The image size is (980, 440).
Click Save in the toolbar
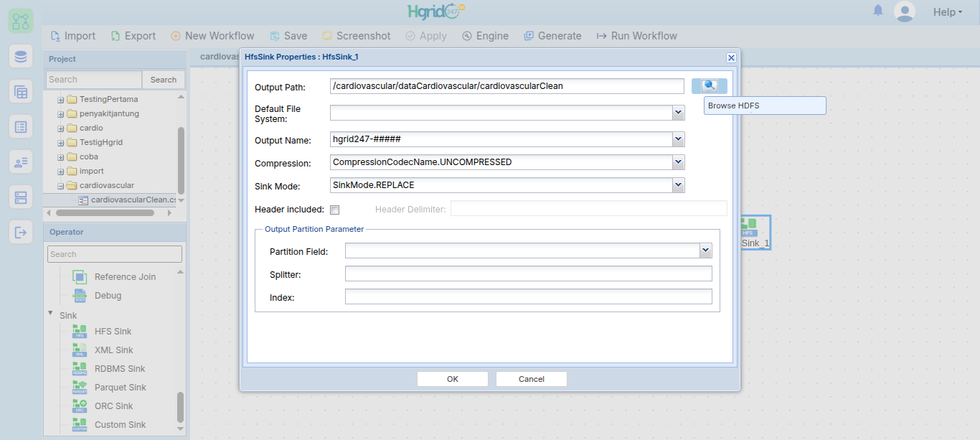coord(288,36)
